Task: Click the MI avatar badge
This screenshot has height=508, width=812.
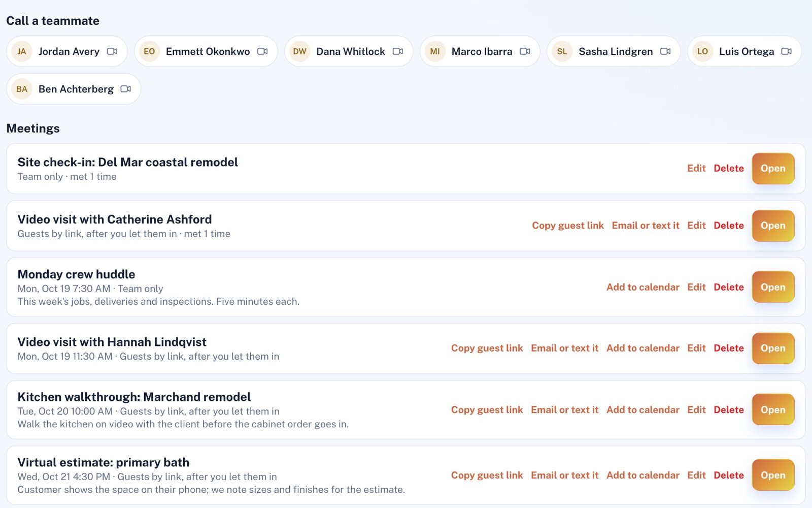Action: pos(435,51)
